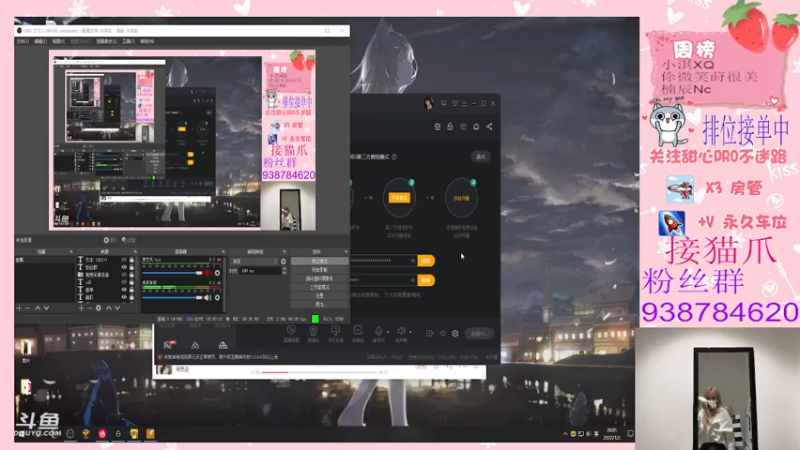
Task: Open OBS 文件 menu
Action: [22, 41]
